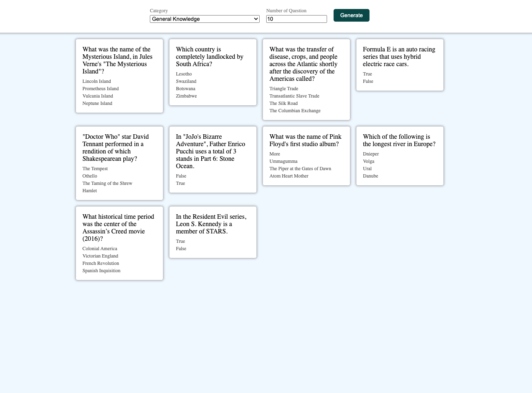Screen dimensions: 532x393
Task: Pick "Hamlet" for the David Tennant question
Action: 89,191
